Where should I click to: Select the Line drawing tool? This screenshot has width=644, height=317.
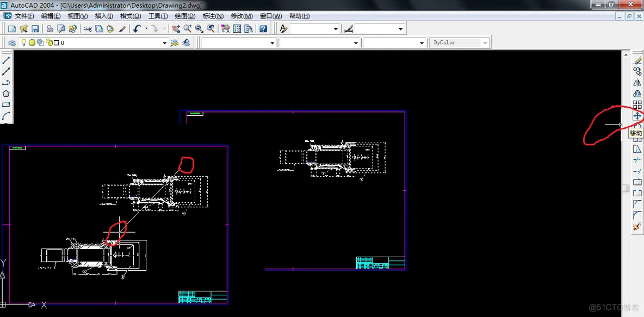[6, 60]
